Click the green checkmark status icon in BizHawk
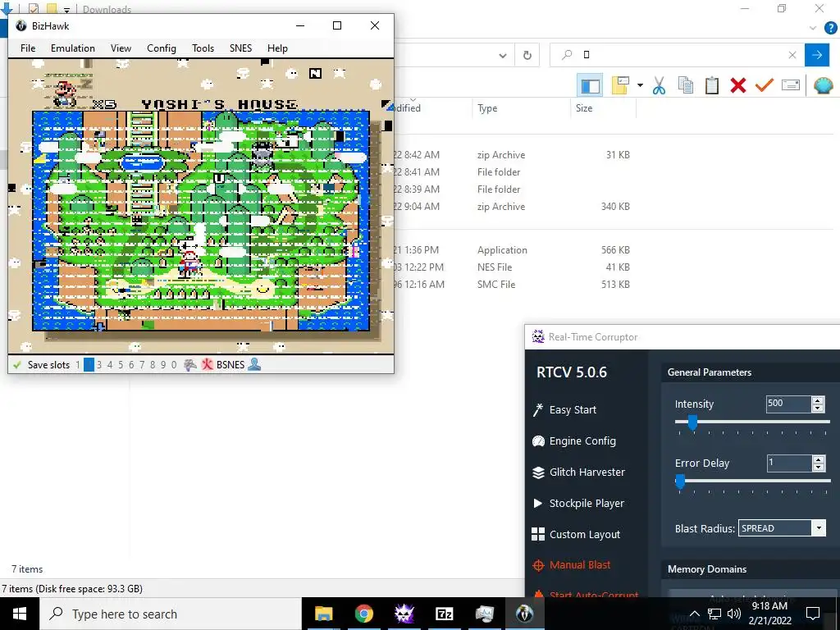840x630 pixels. pos(17,365)
